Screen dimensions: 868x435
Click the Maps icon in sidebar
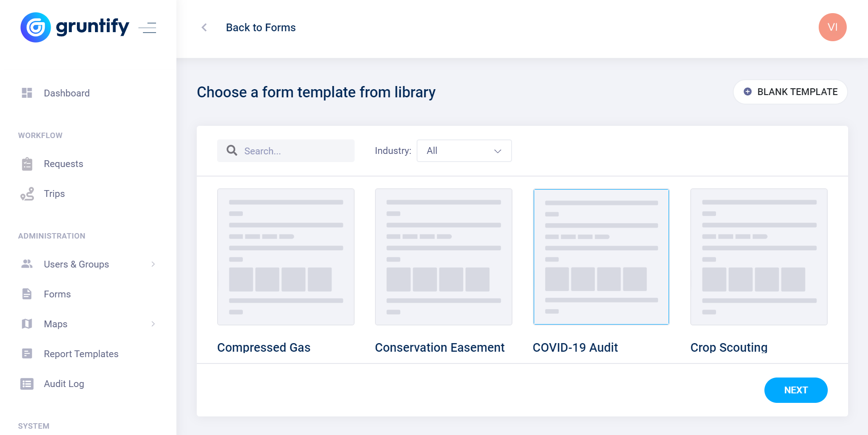(27, 324)
